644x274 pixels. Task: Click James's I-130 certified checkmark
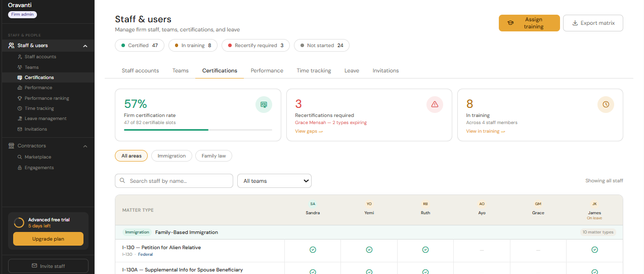point(594,250)
